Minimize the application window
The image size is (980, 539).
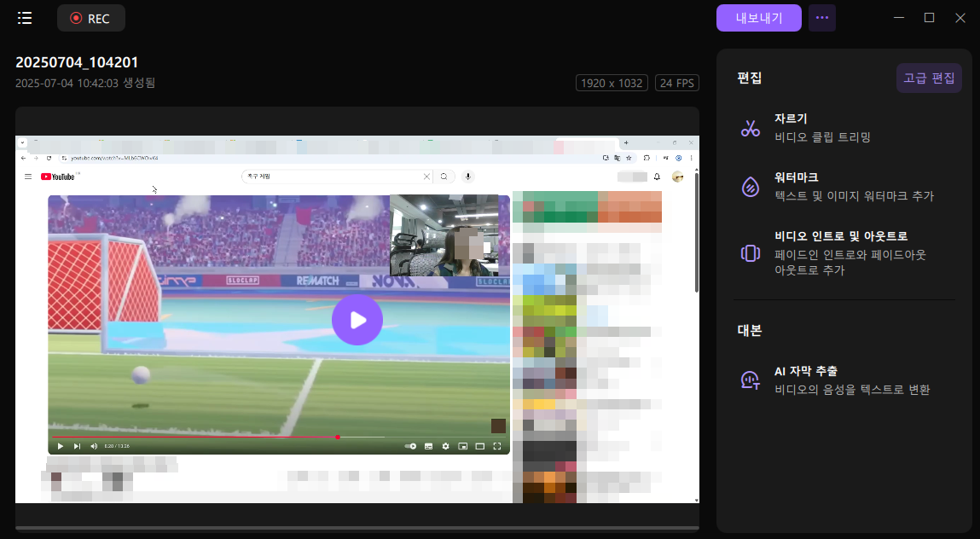click(x=898, y=18)
